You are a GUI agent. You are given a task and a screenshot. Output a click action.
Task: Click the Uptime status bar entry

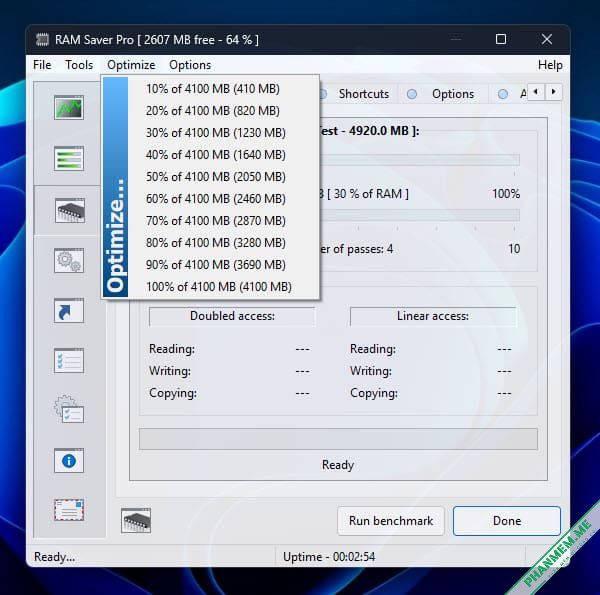[x=329, y=557]
